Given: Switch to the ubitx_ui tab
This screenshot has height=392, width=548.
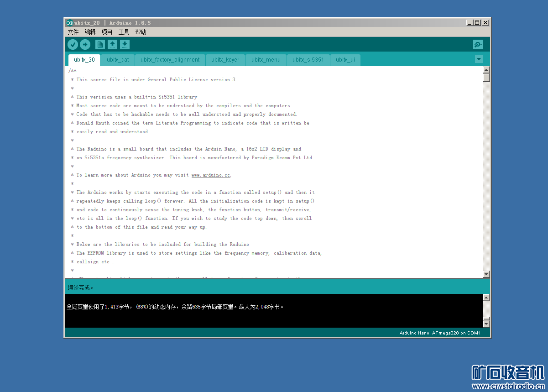Looking at the screenshot, I should click(x=345, y=60).
